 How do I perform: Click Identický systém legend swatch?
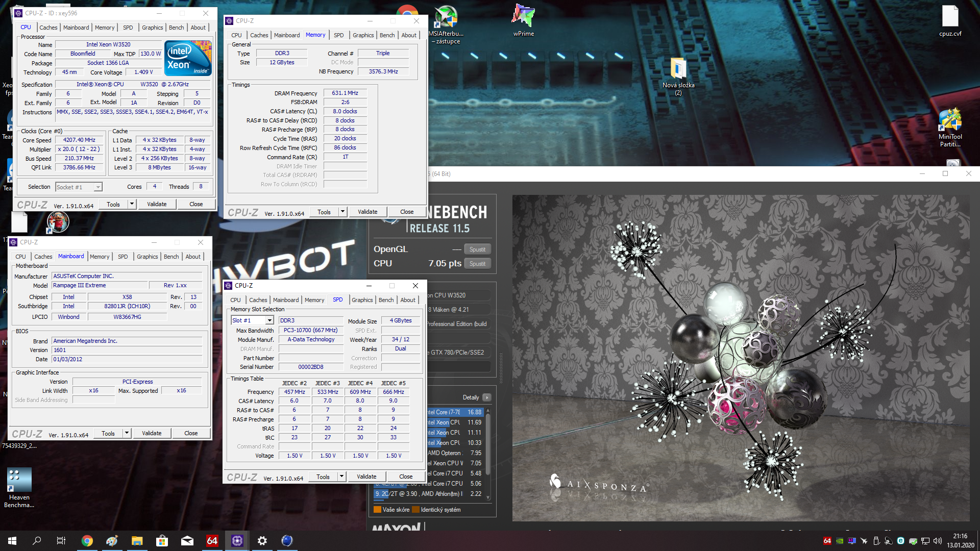[x=415, y=510]
